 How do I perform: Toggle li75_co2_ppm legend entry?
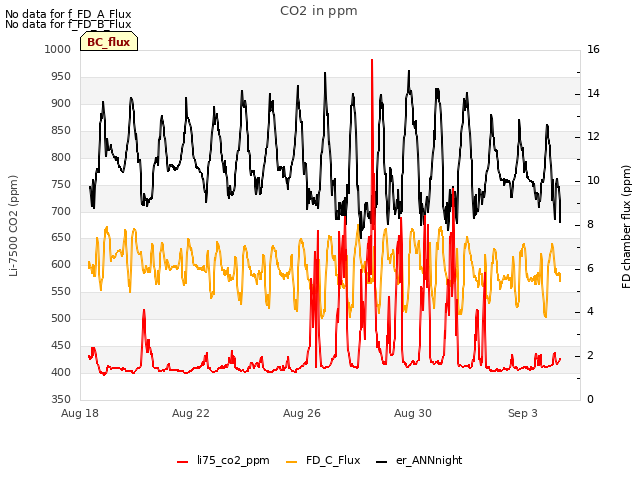click(x=223, y=460)
